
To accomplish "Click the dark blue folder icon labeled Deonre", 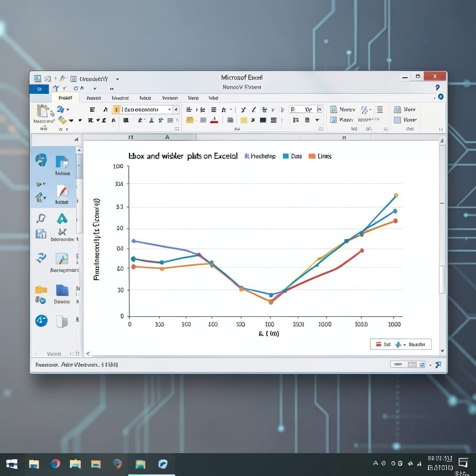I will click(62, 290).
